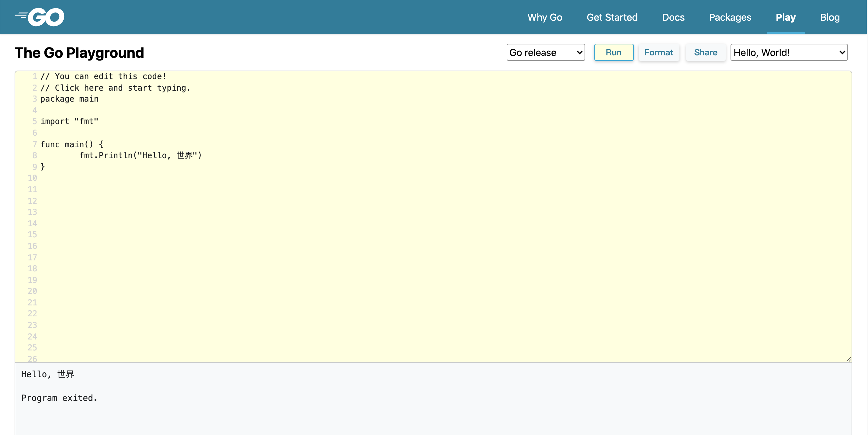Viewport: 868px width, 435px height.
Task: Open the Why Go menu
Action: coord(544,17)
